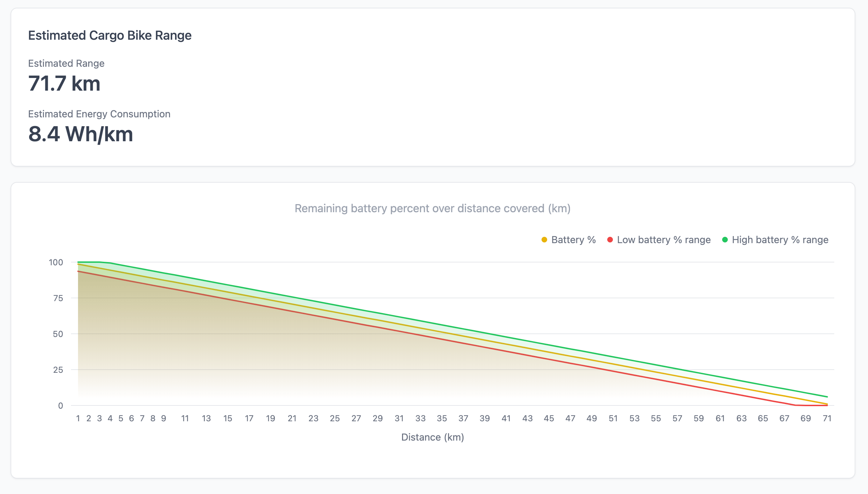
Task: Click the red Low battery legend dot
Action: click(610, 240)
